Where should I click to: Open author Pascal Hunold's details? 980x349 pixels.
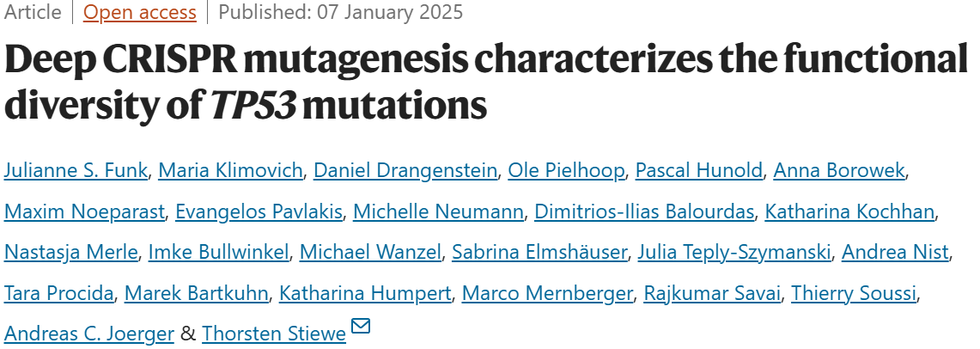(x=699, y=170)
